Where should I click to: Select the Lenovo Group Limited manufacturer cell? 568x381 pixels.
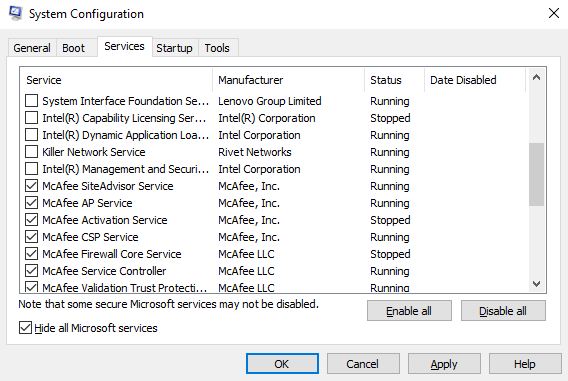click(270, 101)
